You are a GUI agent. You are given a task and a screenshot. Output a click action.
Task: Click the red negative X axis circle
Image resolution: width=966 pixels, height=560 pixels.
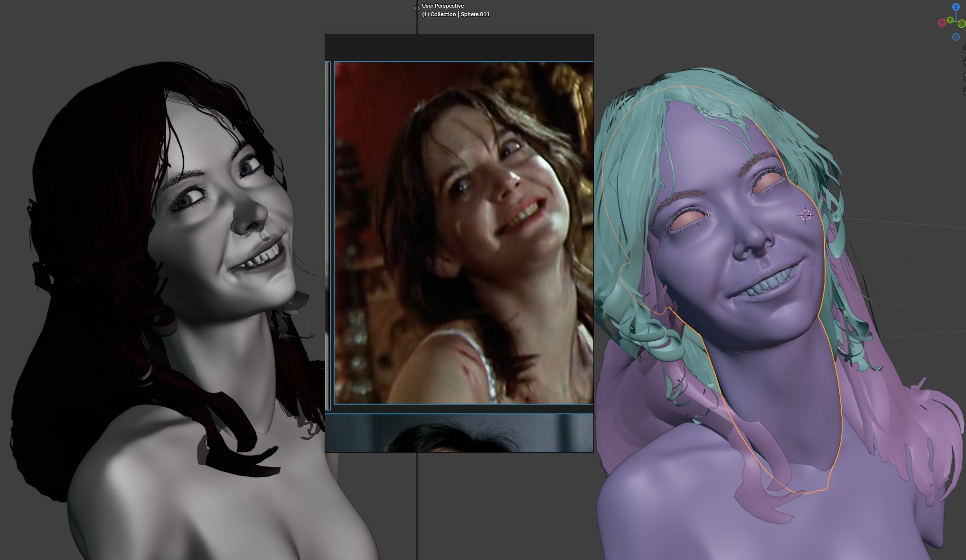(x=942, y=23)
